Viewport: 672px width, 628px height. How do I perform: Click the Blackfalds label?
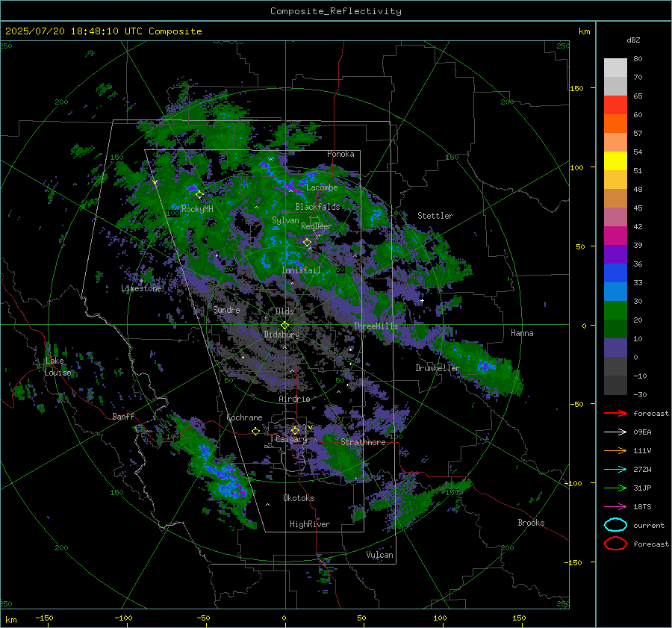tap(317, 207)
